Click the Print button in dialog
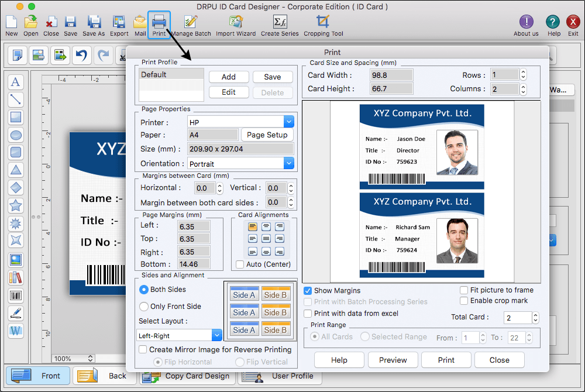The image size is (585, 392). tap(446, 360)
